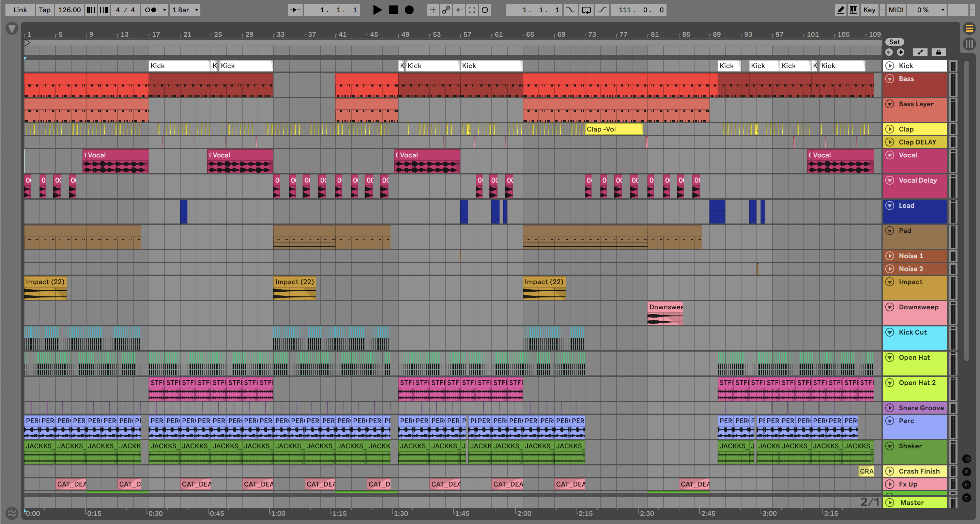Image resolution: width=980 pixels, height=524 pixels.
Task: Enable the arrangement Loop switch
Action: [x=586, y=10]
